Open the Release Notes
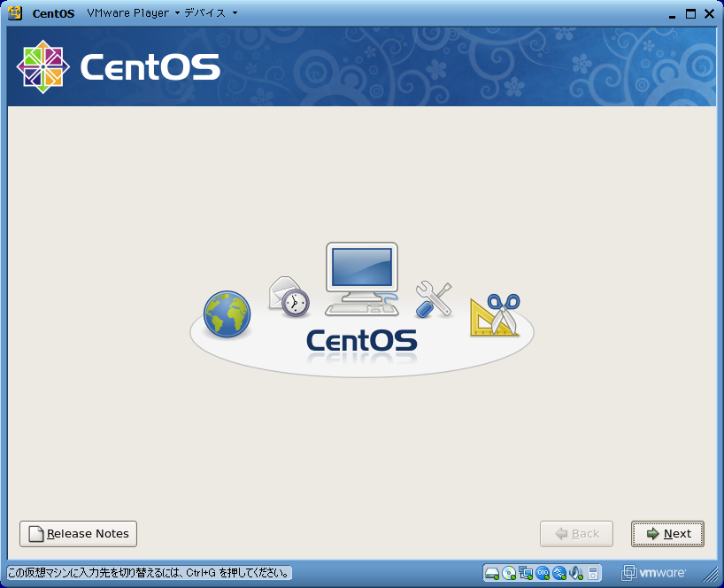The height and width of the screenshot is (588, 724). (x=78, y=534)
